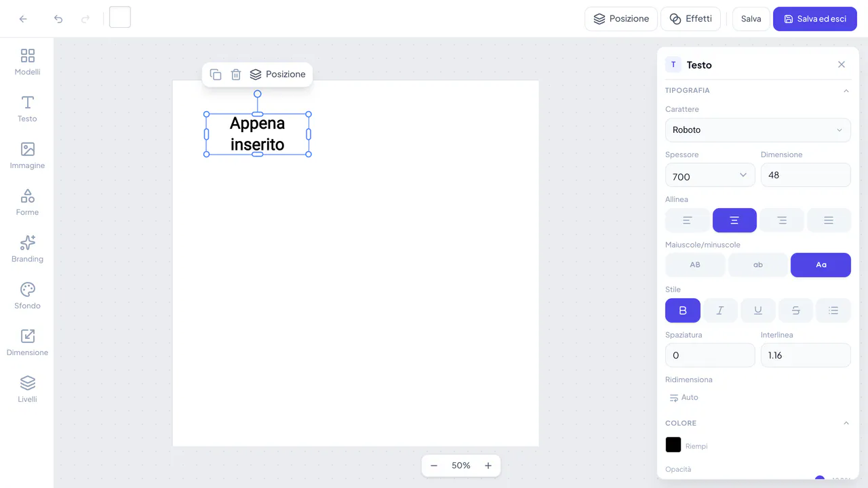Toggle bold style
Image resolution: width=868 pixels, height=488 pixels.
pyautogui.click(x=683, y=310)
